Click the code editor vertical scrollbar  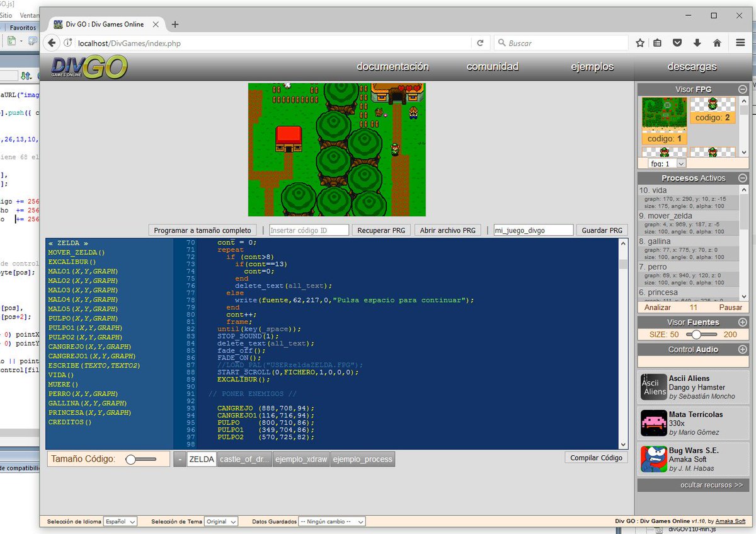[623, 344]
